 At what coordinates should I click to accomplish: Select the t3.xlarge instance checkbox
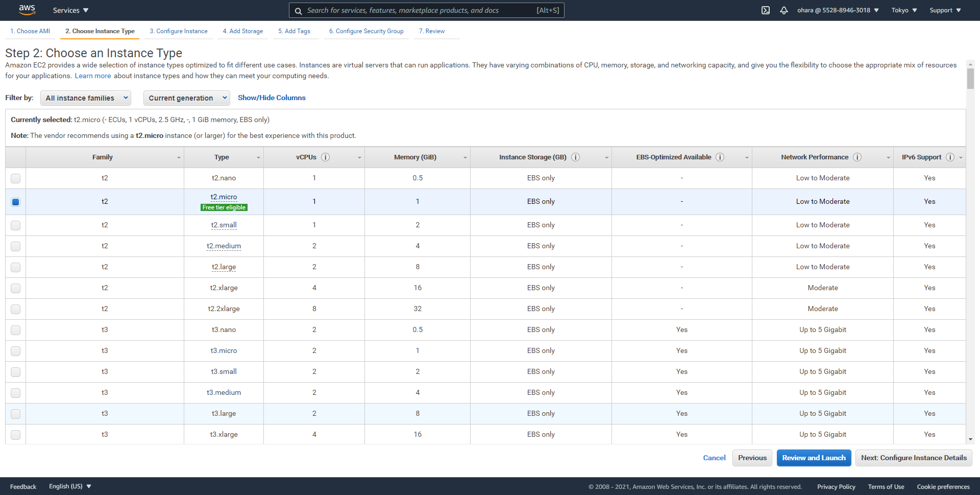tap(16, 435)
